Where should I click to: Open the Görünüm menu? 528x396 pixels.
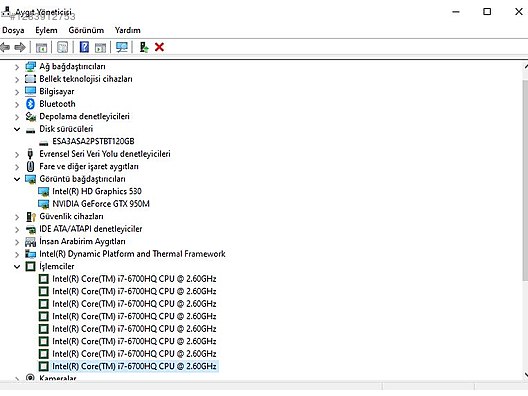point(86,30)
